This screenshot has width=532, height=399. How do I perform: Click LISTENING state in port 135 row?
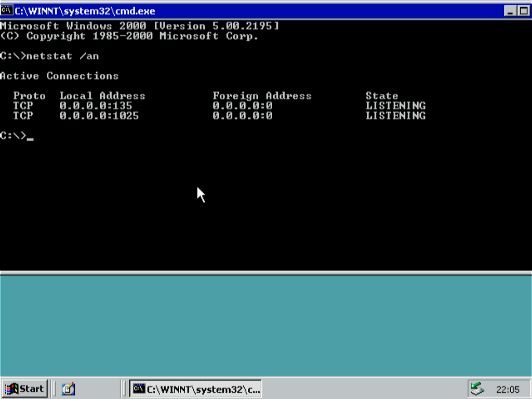395,106
